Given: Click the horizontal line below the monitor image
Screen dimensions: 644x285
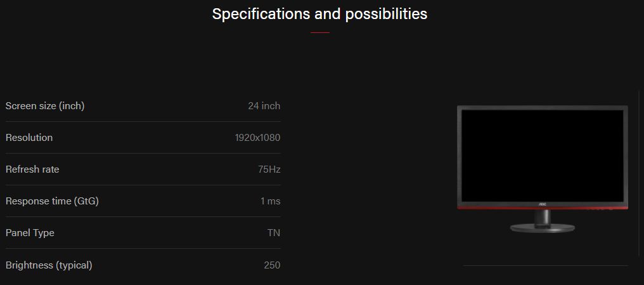Looking at the screenshot, I should (545, 265).
